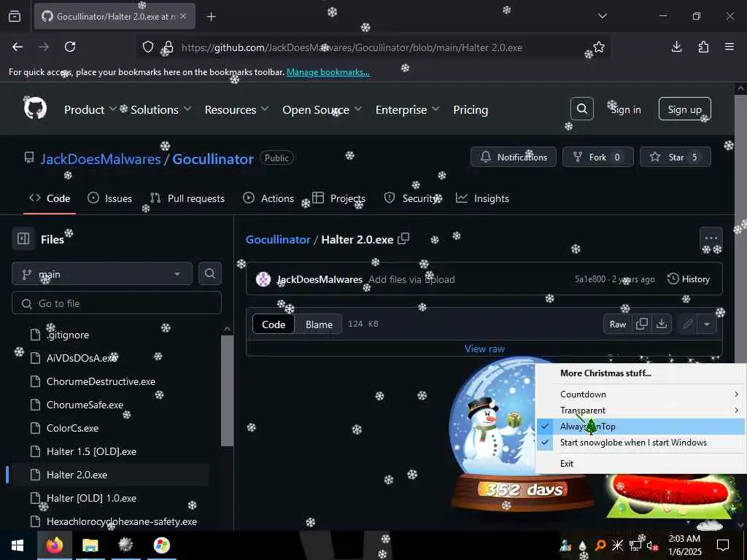This screenshot has height=560, width=747.
Task: Open .gitignore in file tree
Action: pos(68,335)
